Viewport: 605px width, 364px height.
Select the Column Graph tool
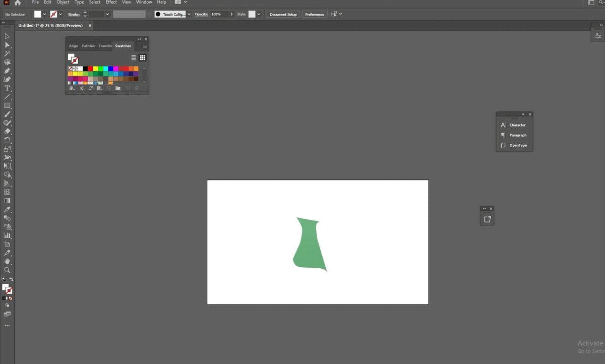7,235
